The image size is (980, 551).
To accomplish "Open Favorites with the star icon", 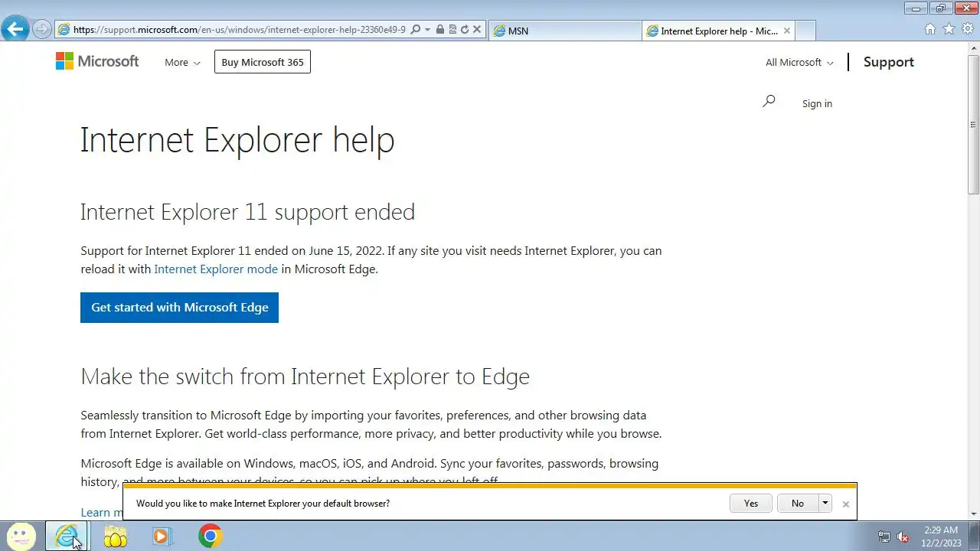I will click(949, 29).
